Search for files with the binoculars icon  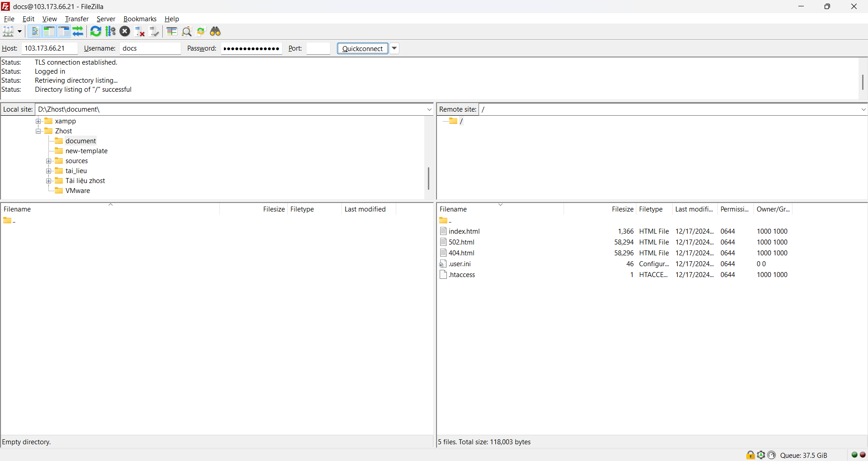click(215, 31)
